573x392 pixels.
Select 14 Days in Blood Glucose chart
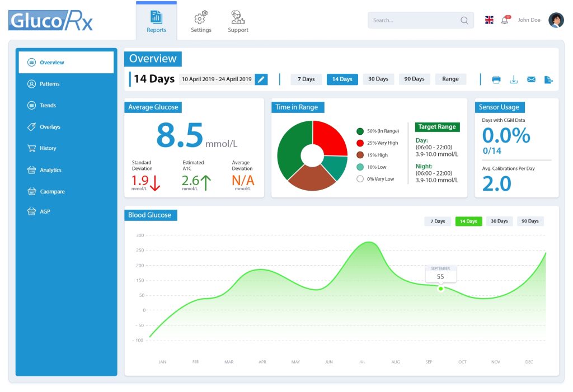coord(468,221)
